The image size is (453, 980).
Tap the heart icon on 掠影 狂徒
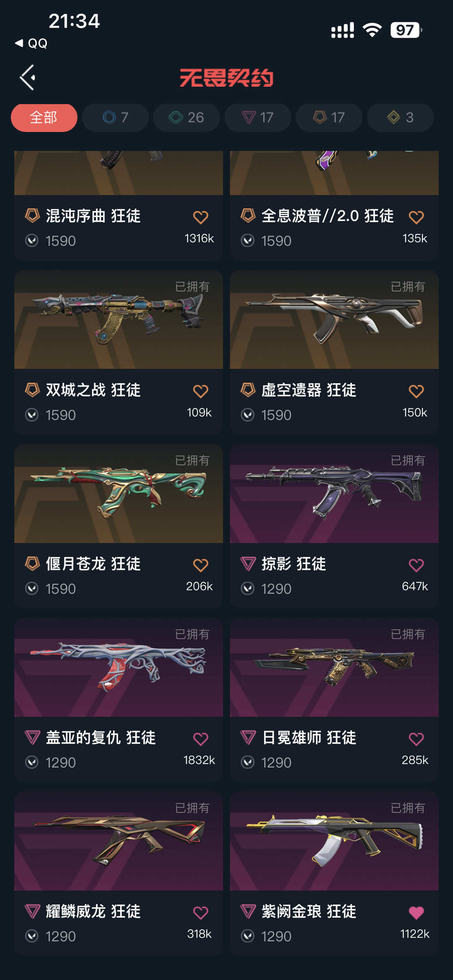pos(416,565)
